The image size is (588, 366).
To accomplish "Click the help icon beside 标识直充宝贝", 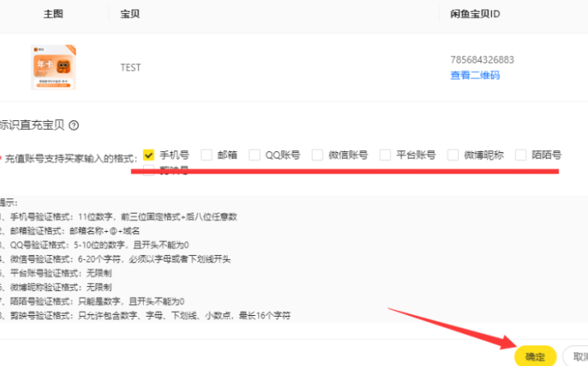I will [x=74, y=126].
